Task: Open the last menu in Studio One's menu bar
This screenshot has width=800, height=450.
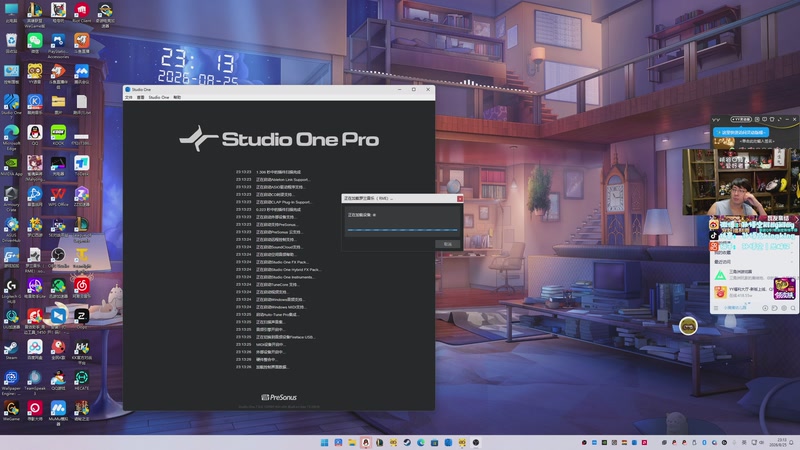Action: [177, 97]
